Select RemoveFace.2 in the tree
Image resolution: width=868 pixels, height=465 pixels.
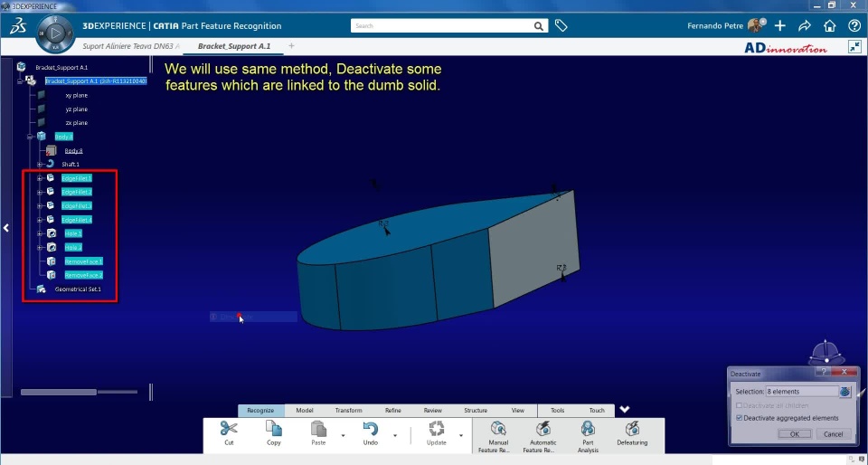click(83, 275)
